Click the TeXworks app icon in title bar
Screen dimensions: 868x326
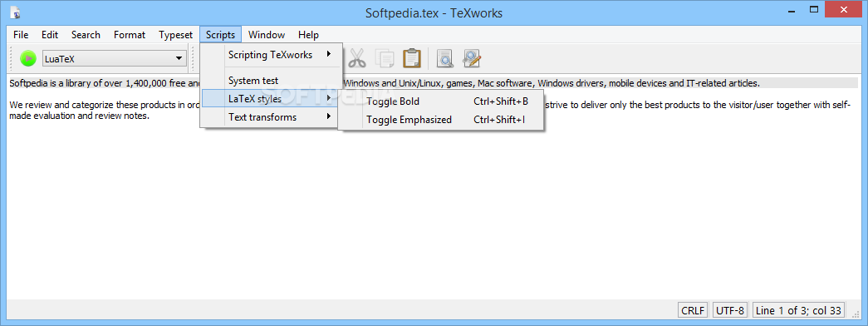[16, 12]
